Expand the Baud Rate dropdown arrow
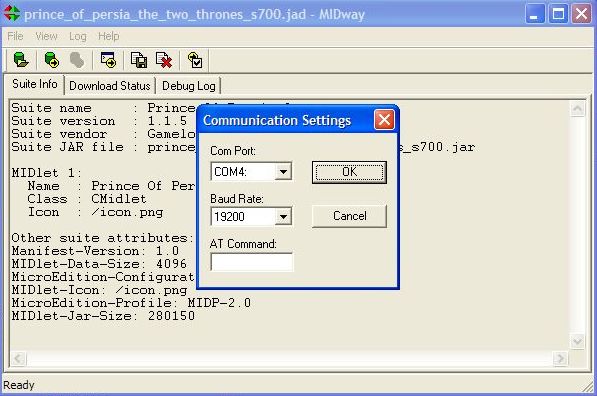The width and height of the screenshot is (597, 396). click(x=283, y=217)
